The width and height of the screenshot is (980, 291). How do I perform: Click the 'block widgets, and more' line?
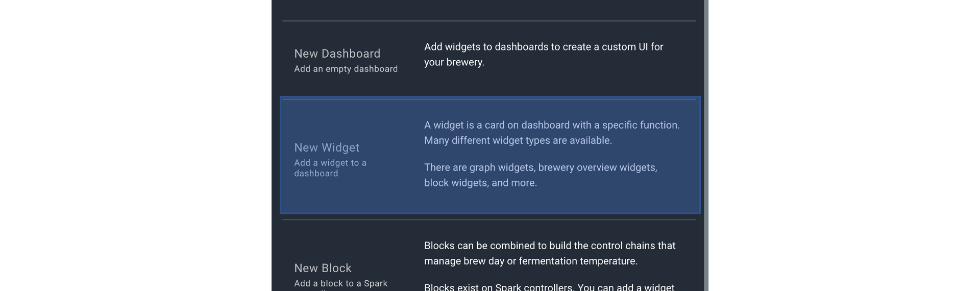point(480,183)
